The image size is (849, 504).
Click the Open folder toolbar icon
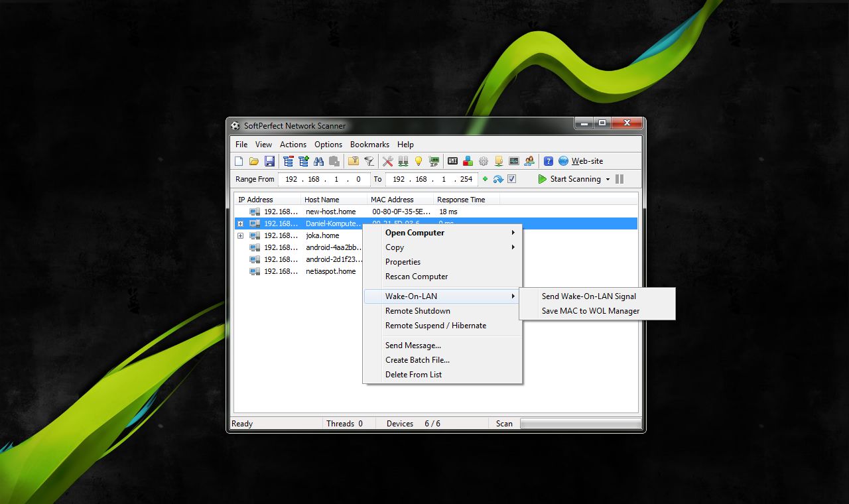tap(254, 161)
